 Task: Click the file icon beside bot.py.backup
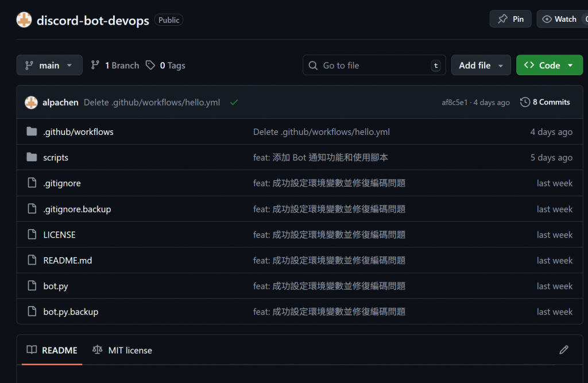tap(32, 311)
